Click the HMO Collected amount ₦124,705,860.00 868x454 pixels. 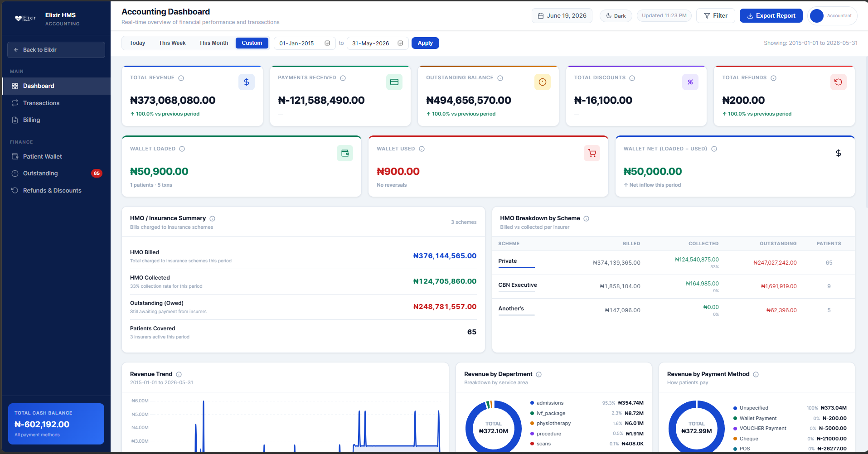[x=445, y=281]
